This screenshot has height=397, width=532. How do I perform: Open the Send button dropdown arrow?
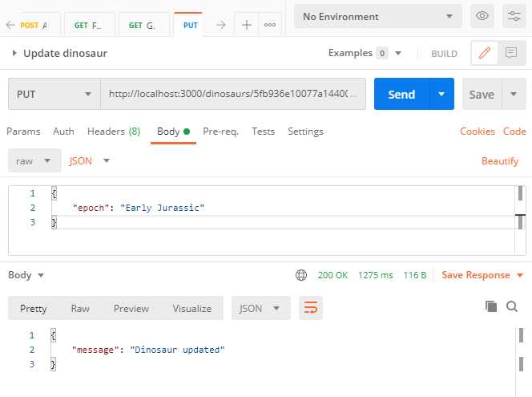point(441,94)
